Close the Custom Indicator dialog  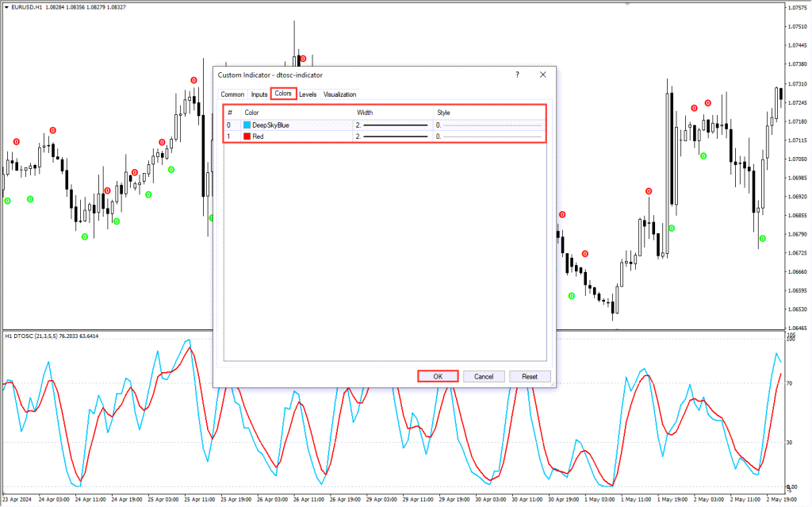click(x=542, y=75)
